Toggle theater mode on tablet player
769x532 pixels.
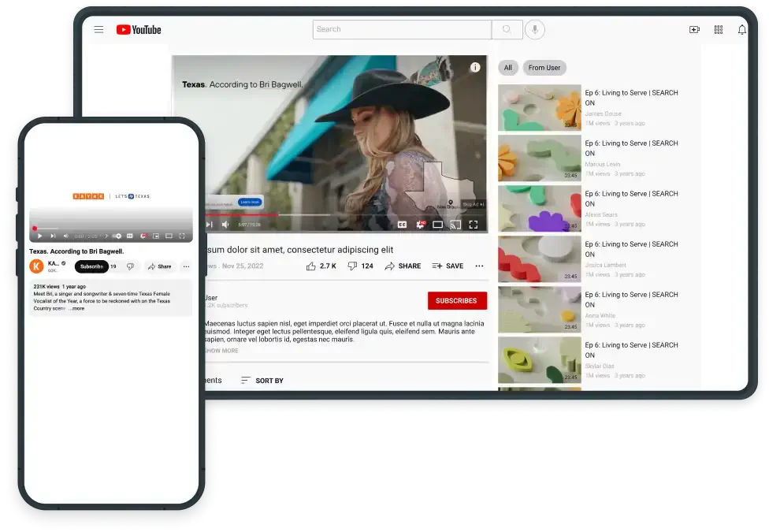point(438,225)
